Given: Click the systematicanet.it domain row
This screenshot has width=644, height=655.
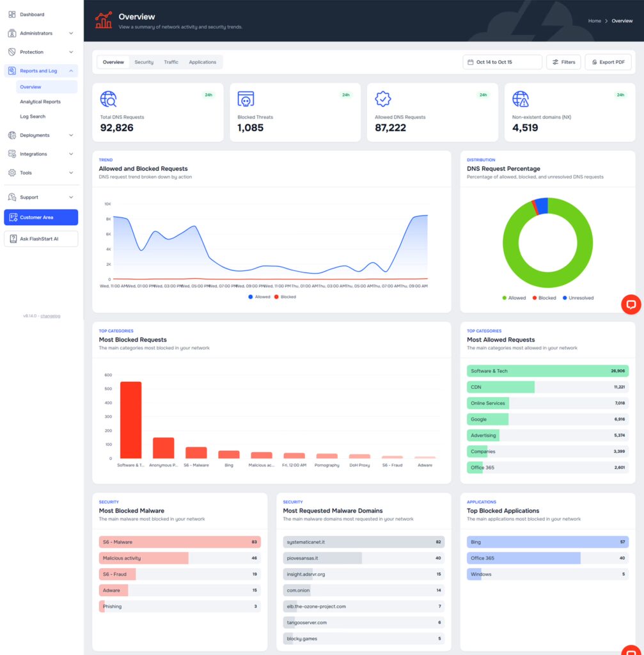Looking at the screenshot, I should point(363,542).
